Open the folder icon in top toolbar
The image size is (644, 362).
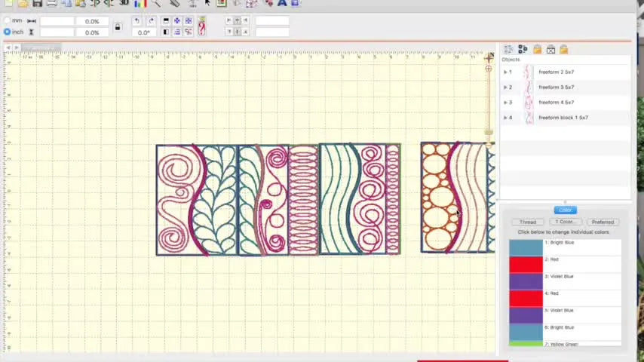(23, 3)
